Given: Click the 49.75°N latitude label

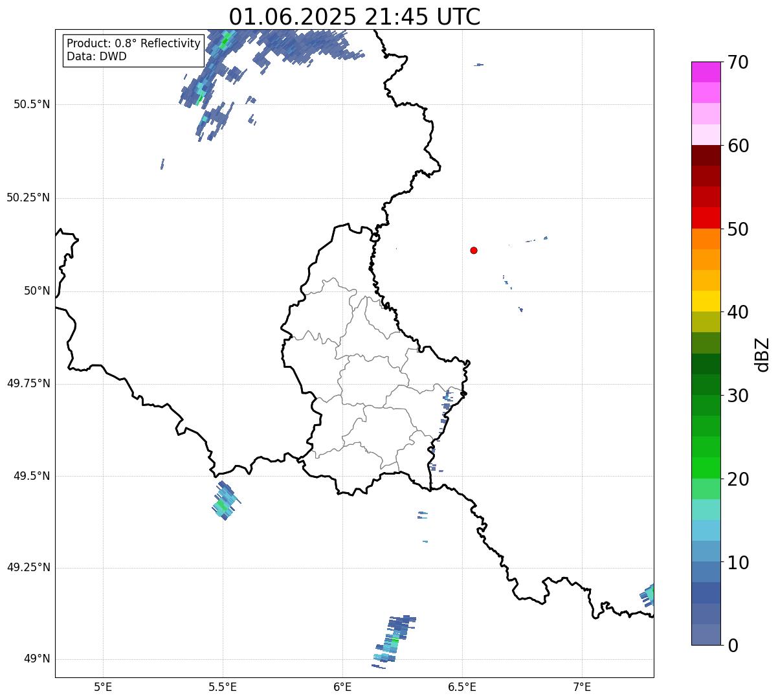Looking at the screenshot, I should click(x=28, y=383).
